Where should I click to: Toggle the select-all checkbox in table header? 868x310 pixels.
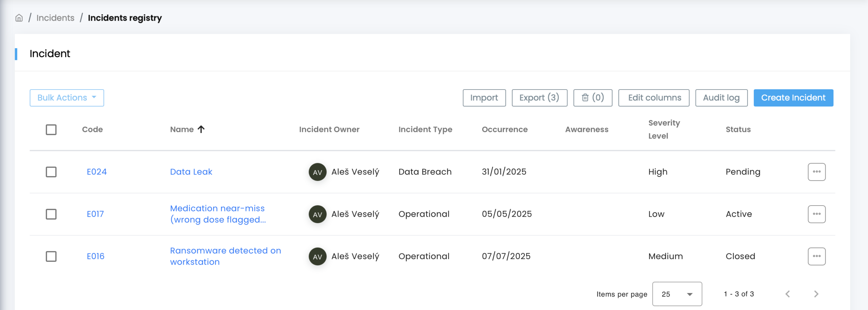point(51,130)
